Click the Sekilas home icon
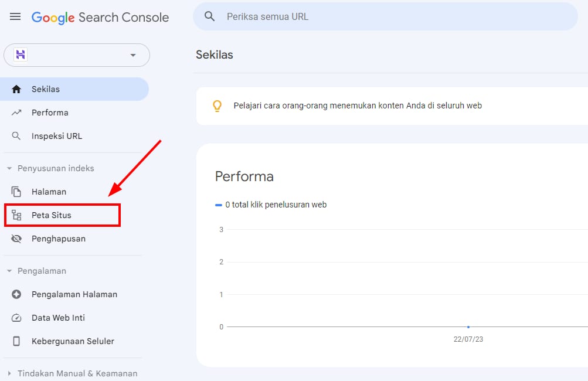Screen dimensions: 588x381 point(16,89)
